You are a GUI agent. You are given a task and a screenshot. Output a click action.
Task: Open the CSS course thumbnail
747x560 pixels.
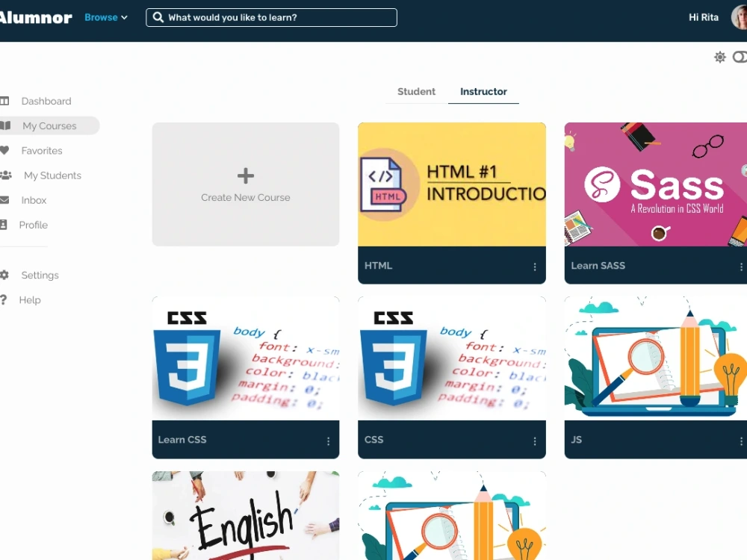click(x=452, y=358)
